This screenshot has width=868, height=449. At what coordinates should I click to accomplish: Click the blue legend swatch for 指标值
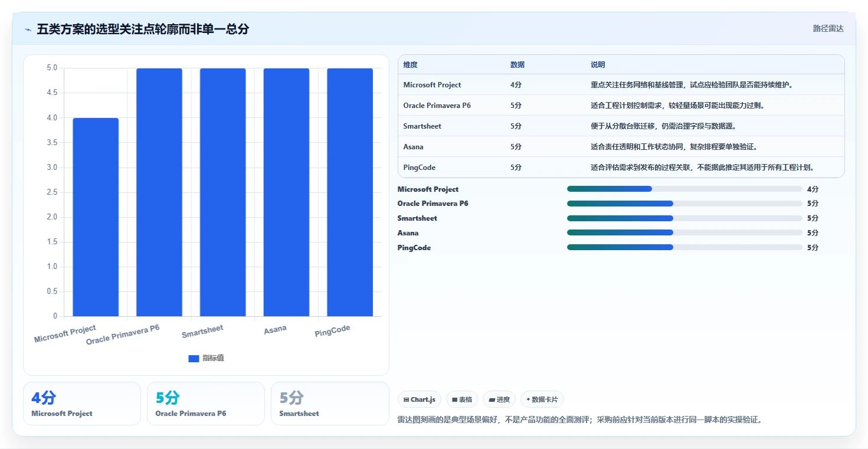194,358
